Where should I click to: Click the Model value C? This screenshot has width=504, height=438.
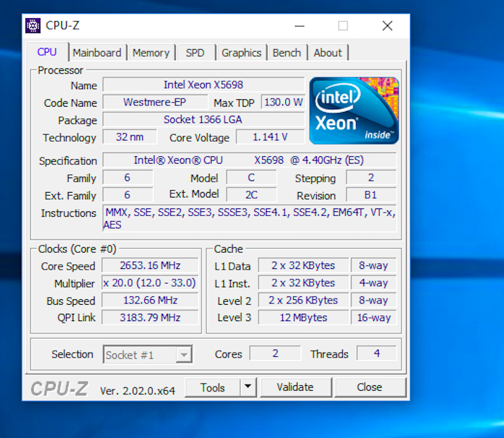pos(251,178)
